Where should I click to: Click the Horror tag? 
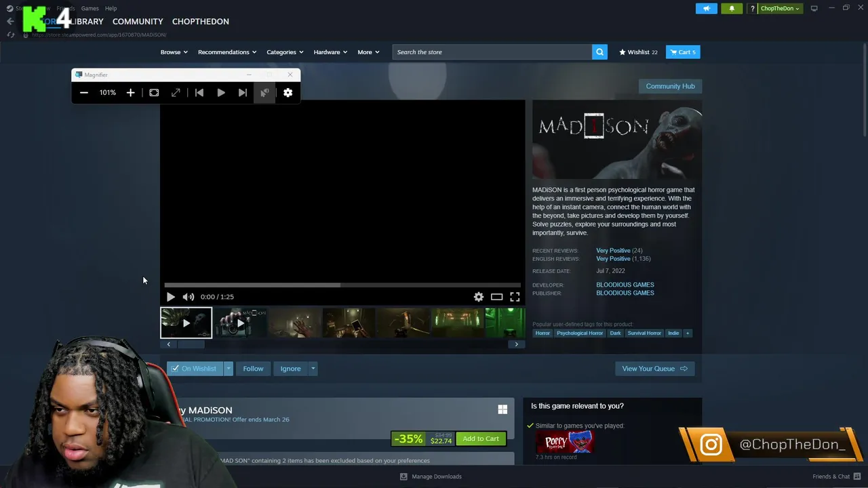542,333
